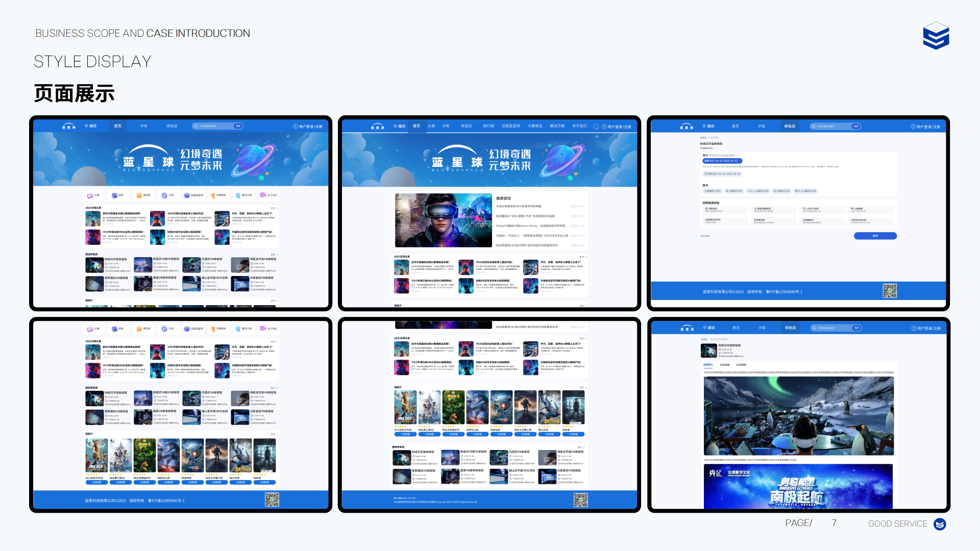Open the 加盟蓝星球 planet shortcut beneath the banner
The width and height of the screenshot is (980, 551).
[x=187, y=195]
